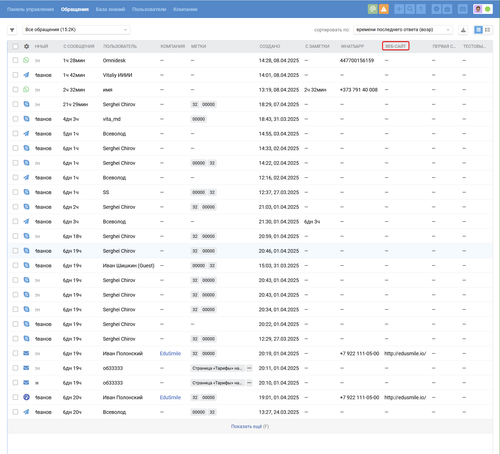
Task: Tick checkbox for row created 13:27, 24.03.2025
Action: (x=15, y=412)
